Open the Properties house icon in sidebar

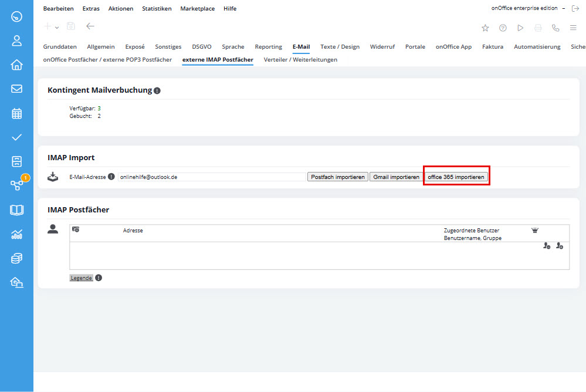coord(16,65)
